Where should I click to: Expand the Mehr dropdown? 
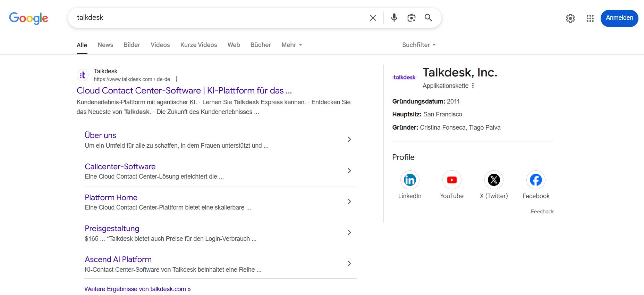[291, 45]
